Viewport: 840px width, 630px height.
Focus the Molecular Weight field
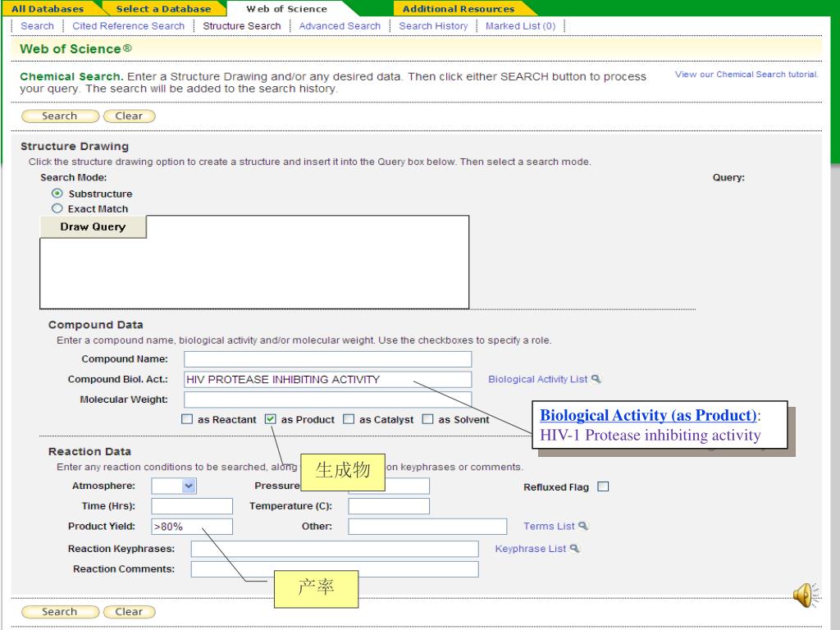coord(328,399)
